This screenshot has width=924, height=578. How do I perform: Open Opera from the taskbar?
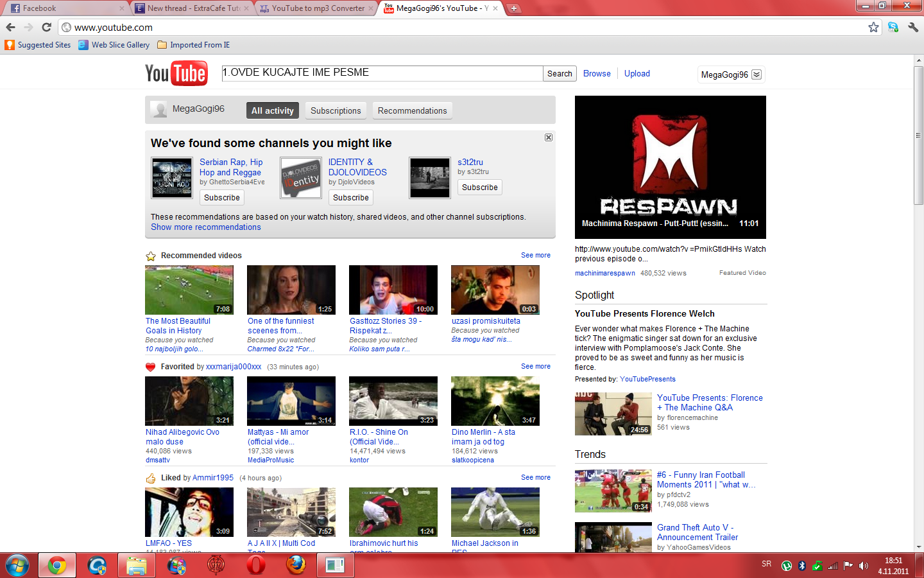tap(255, 565)
